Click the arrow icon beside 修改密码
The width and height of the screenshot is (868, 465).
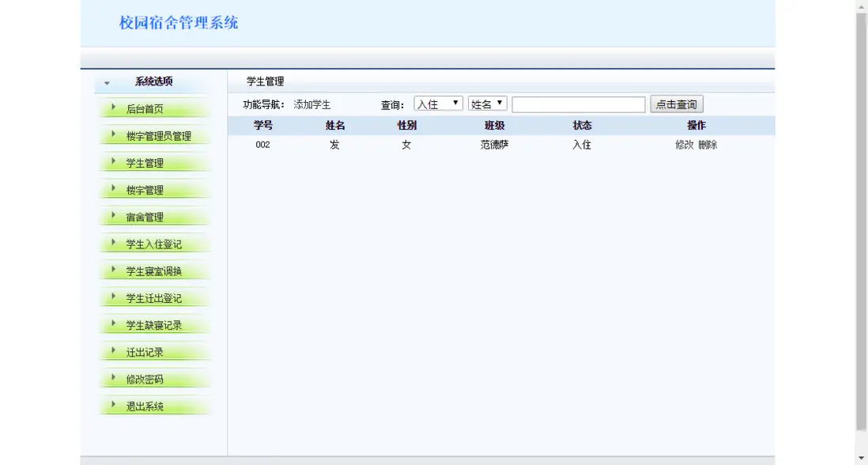coord(113,379)
